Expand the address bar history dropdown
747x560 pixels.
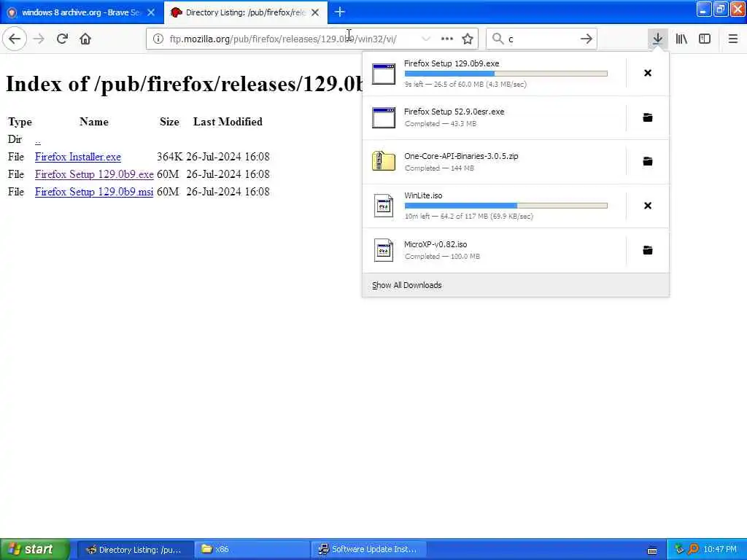pos(426,39)
